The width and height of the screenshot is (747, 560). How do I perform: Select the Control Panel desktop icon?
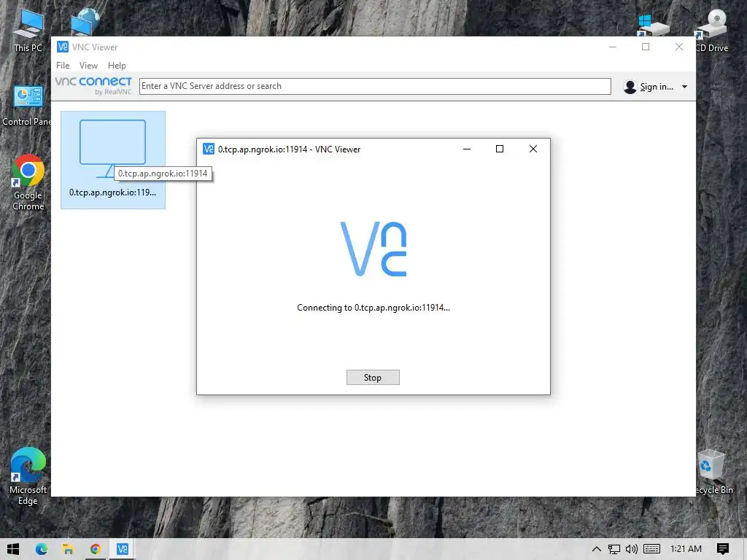point(27,106)
